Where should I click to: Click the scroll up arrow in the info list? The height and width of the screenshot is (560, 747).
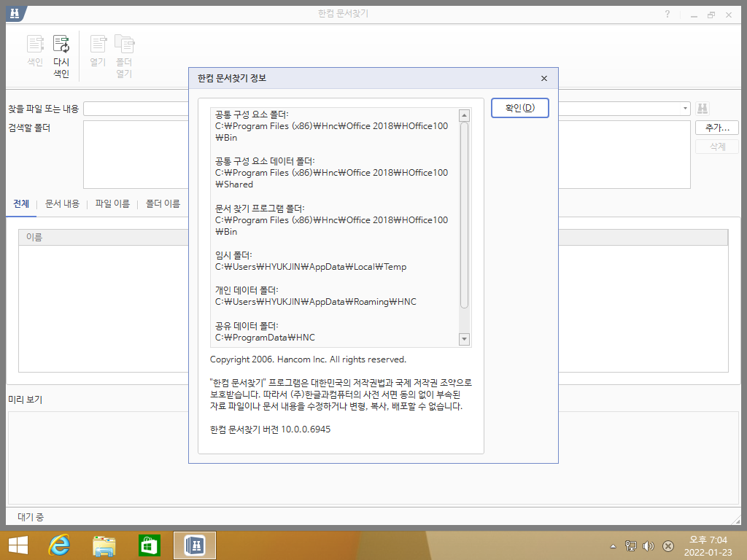pos(464,115)
